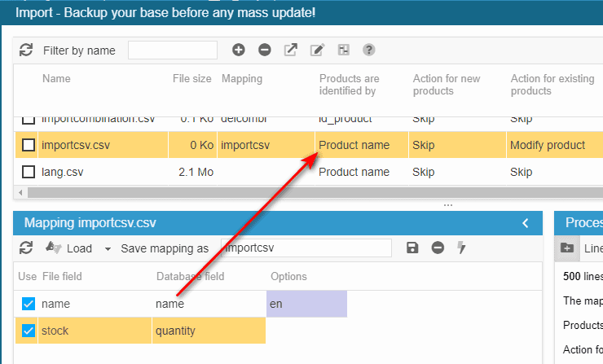The height and width of the screenshot is (364, 603).
Task: Open file in external window icon
Action: [x=291, y=50]
